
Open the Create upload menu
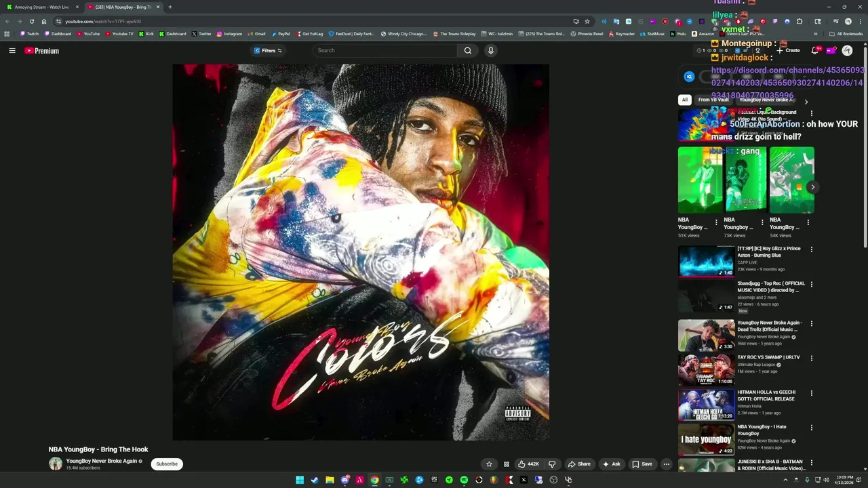788,50
